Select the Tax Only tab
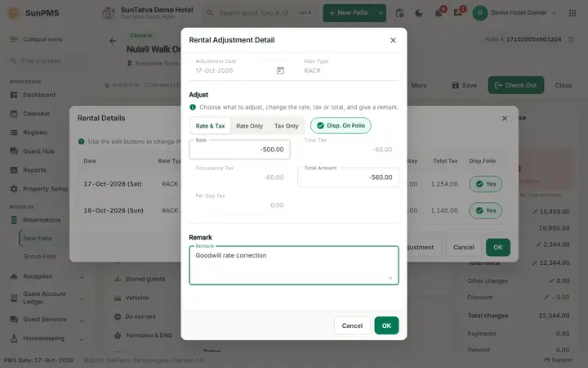This screenshot has width=588, height=368. click(286, 126)
